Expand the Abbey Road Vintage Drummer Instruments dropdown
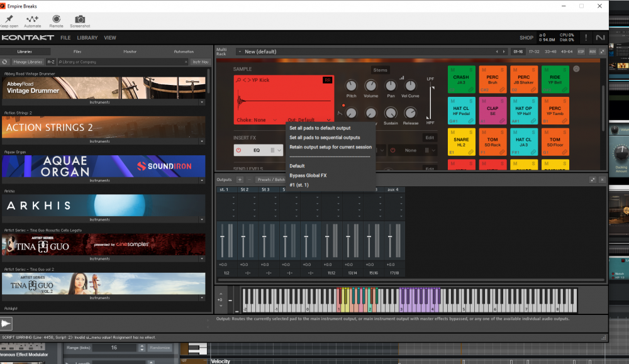This screenshot has height=364, width=629. click(202, 102)
